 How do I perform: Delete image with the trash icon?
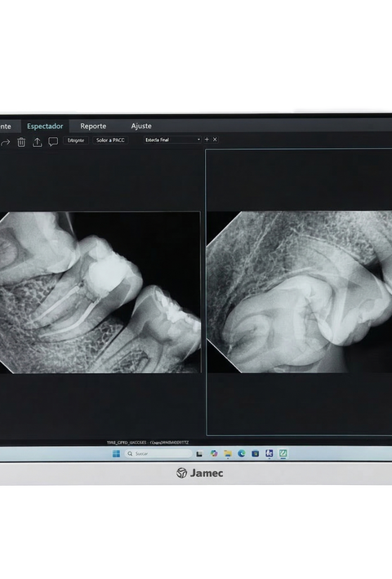(x=21, y=142)
